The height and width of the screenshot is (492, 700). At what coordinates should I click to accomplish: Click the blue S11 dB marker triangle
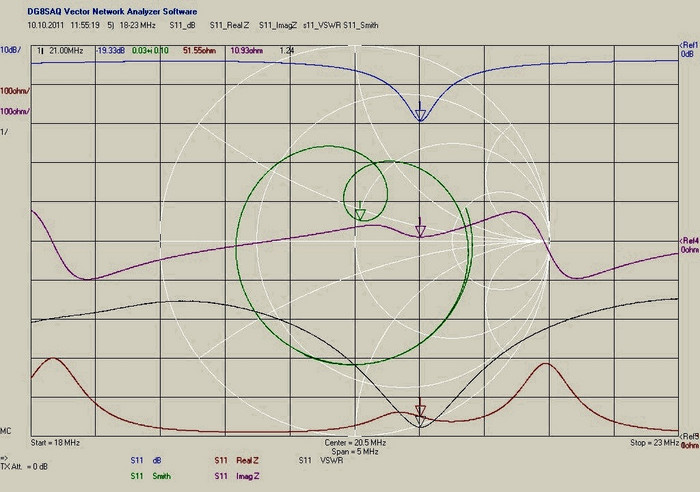click(x=420, y=116)
